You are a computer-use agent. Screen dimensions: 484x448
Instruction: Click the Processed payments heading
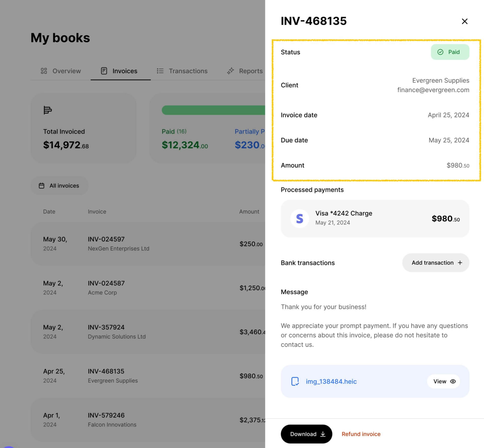(x=312, y=190)
